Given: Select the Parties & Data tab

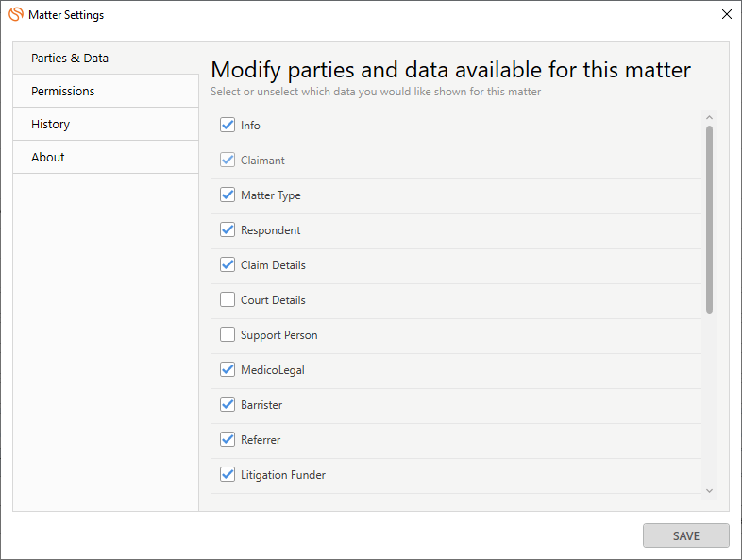Looking at the screenshot, I should [106, 58].
